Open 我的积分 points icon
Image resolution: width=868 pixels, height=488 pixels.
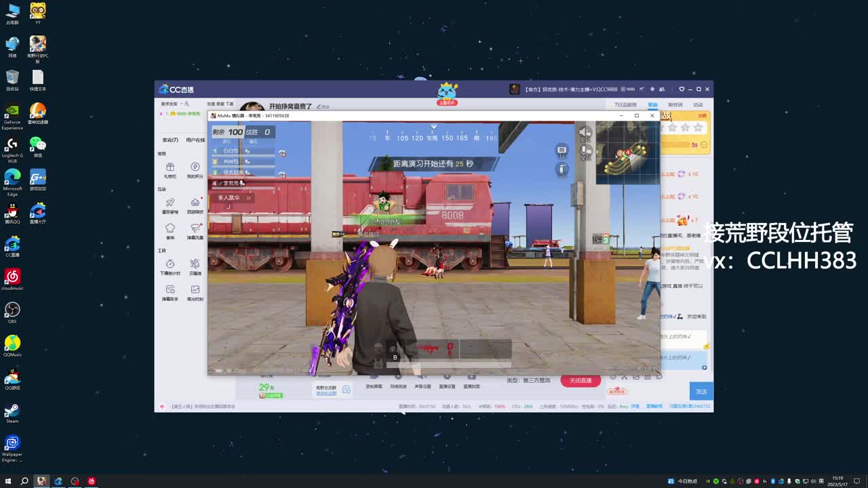tap(195, 169)
